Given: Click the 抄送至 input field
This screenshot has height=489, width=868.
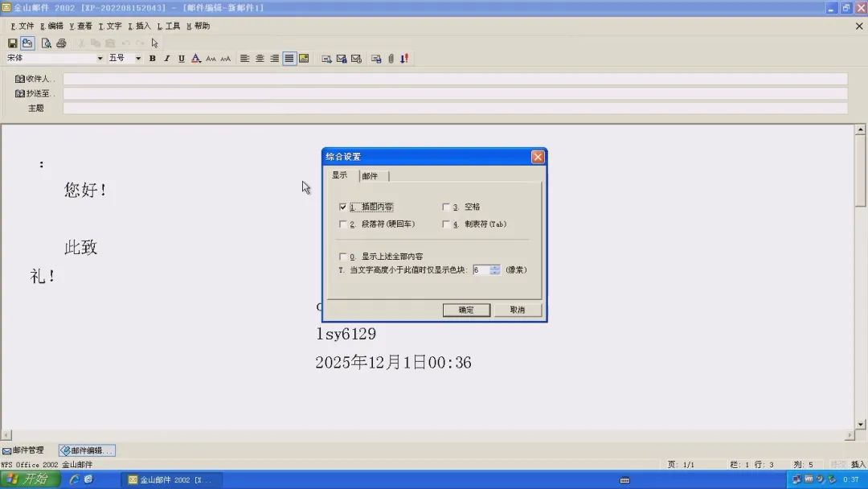Looking at the screenshot, I should [x=455, y=93].
